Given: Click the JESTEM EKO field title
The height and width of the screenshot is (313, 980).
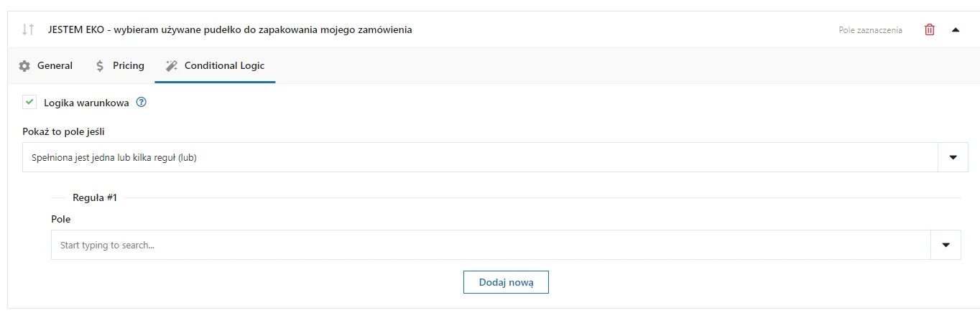Looking at the screenshot, I should [230, 30].
